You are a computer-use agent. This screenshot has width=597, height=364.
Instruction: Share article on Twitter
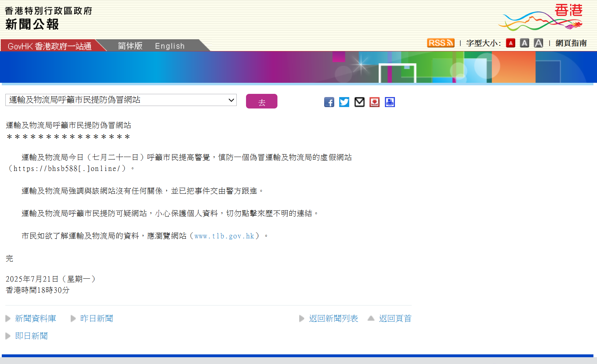(x=344, y=102)
